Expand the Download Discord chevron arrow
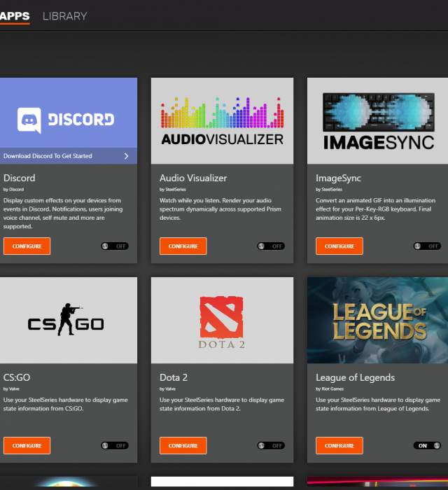 (126, 156)
